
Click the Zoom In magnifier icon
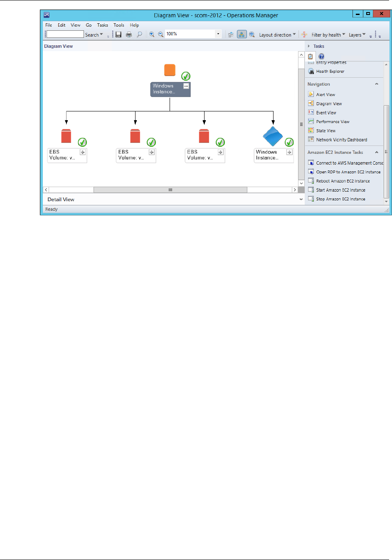click(x=152, y=35)
